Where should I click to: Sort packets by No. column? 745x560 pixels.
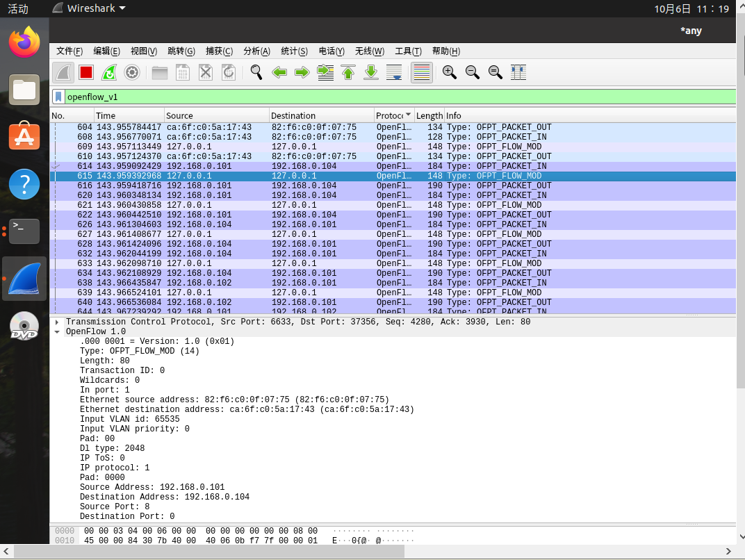point(72,115)
